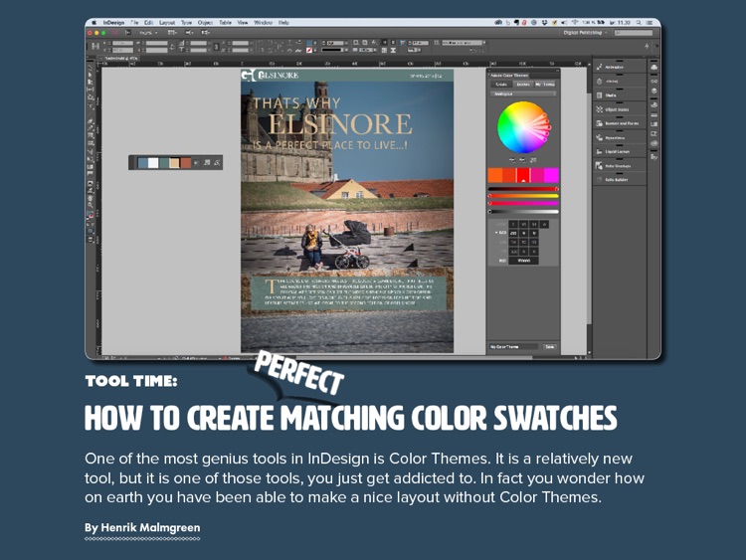The height and width of the screenshot is (560, 746).
Task: Open the Analogous color rule dropdown
Action: click(523, 94)
